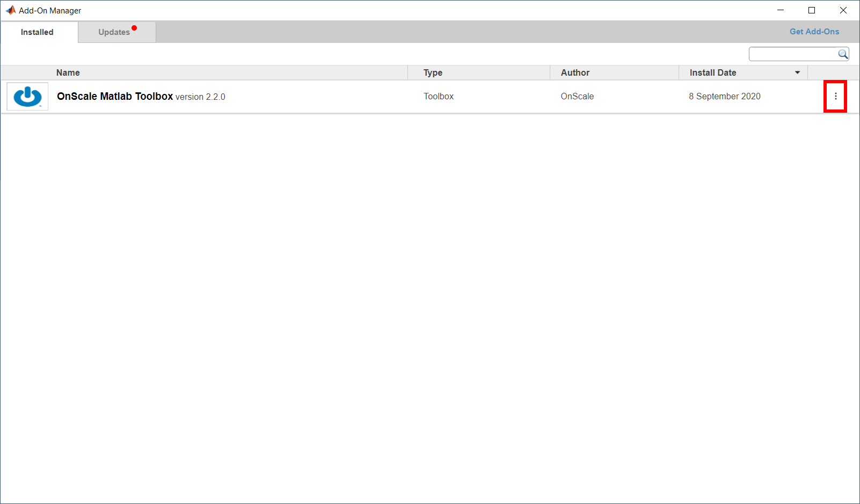
Task: Click the version 2.2.0 label
Action: pyautogui.click(x=200, y=97)
